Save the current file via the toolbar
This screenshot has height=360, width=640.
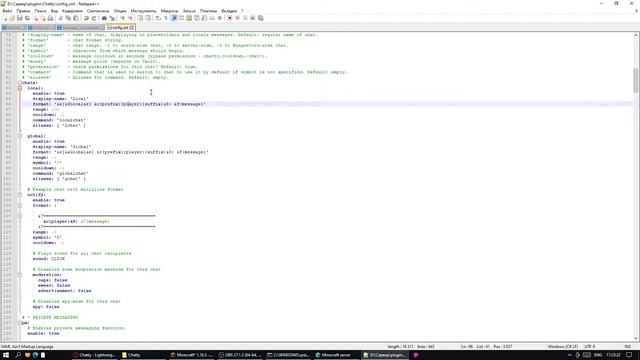(x=20, y=18)
